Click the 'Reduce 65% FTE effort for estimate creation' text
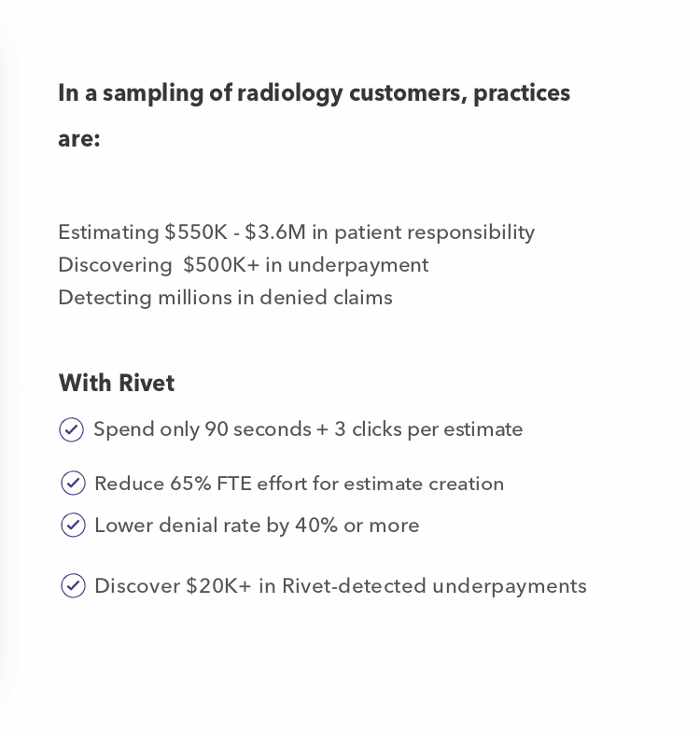 300,484
